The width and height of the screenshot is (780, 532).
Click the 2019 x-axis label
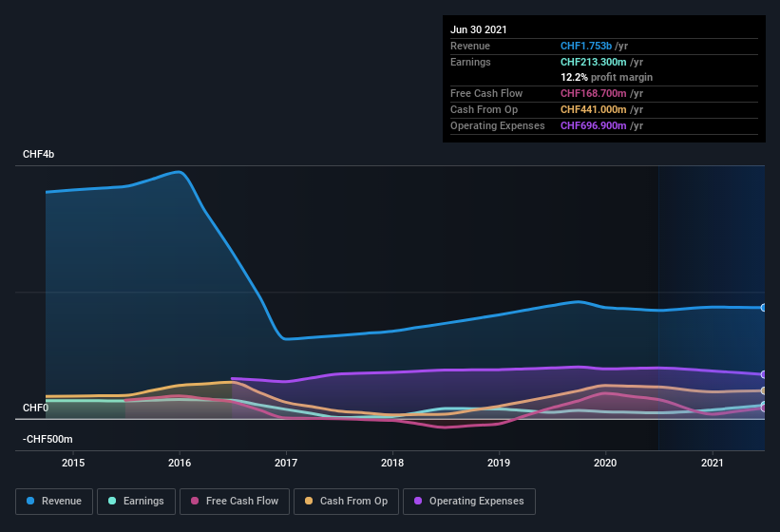point(499,463)
